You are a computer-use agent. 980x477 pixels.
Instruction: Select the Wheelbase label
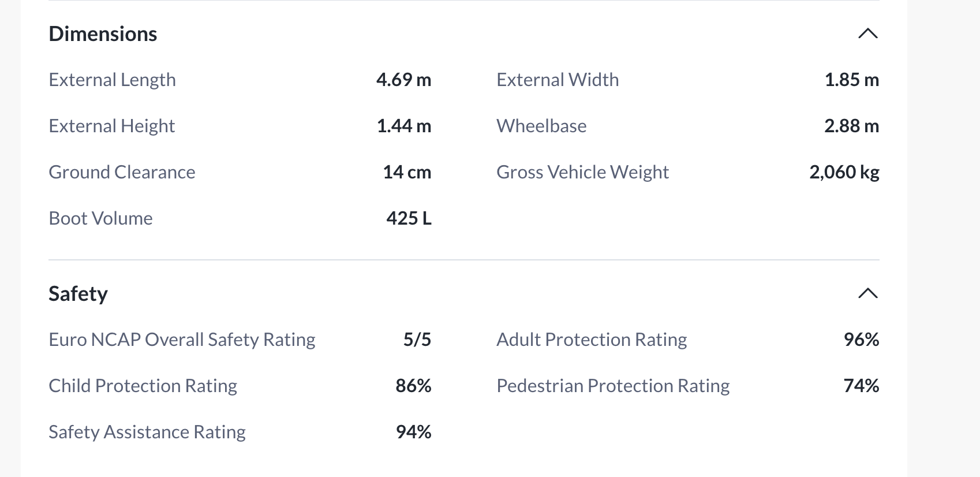point(541,126)
